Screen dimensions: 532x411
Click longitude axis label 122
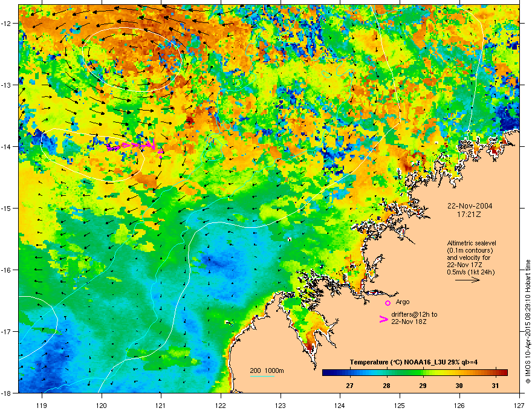point(221,405)
